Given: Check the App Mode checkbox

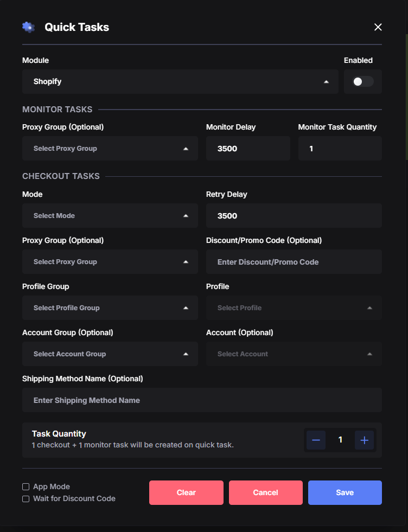Looking at the screenshot, I should pos(26,487).
